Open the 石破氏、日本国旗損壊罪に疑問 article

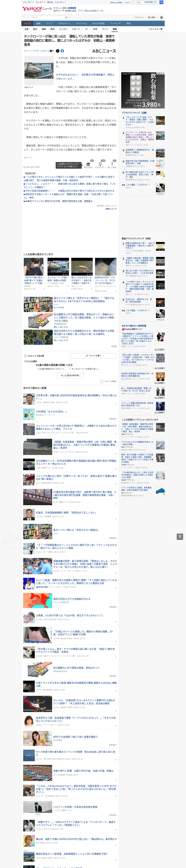point(66,513)
